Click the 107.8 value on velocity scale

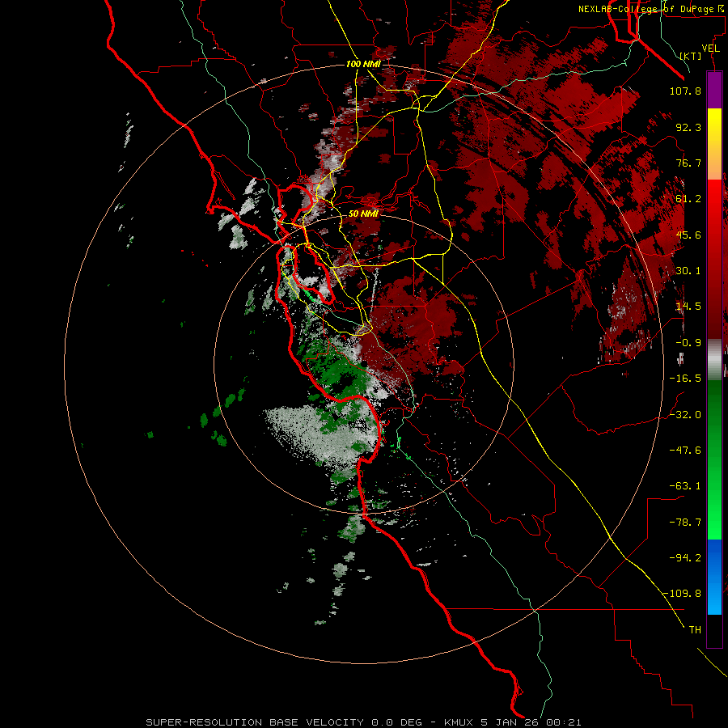click(685, 91)
